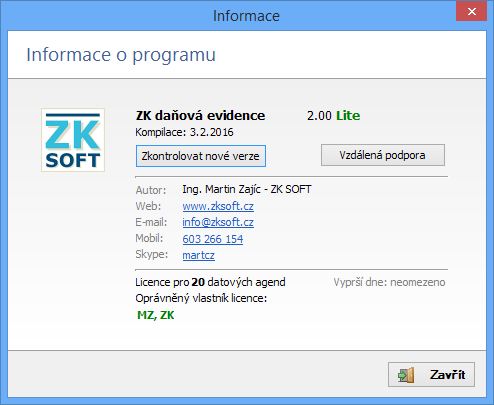
Task: Open the www.zksoft.cz website link
Action: click(x=218, y=206)
